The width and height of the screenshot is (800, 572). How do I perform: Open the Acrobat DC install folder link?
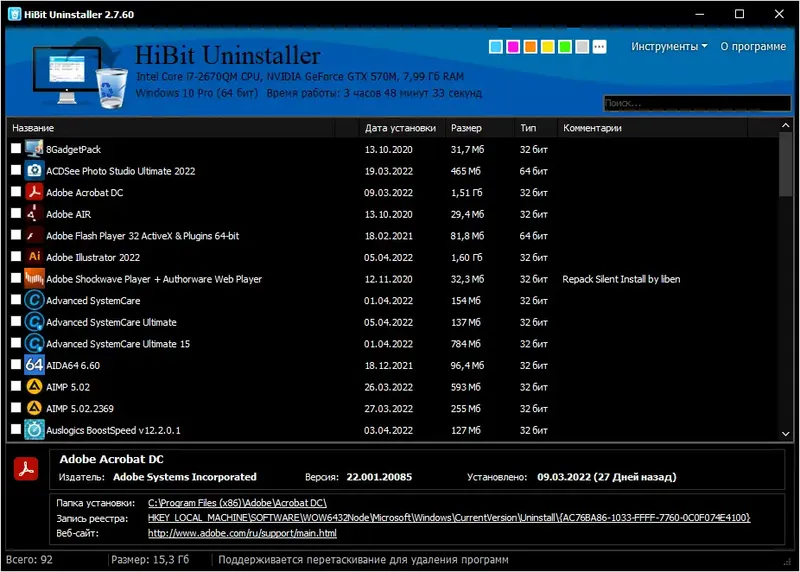(237, 503)
